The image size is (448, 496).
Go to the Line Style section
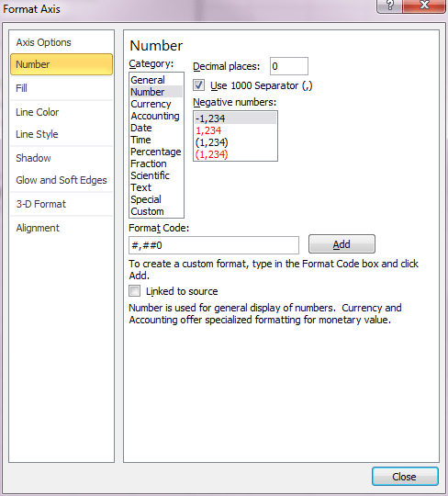(x=37, y=134)
